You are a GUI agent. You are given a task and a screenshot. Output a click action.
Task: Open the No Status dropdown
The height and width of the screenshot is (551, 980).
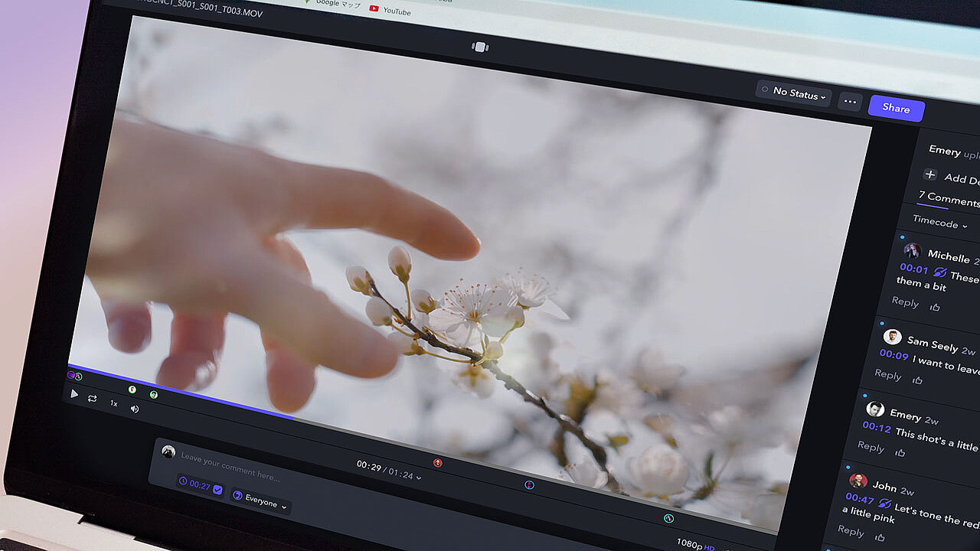[794, 93]
